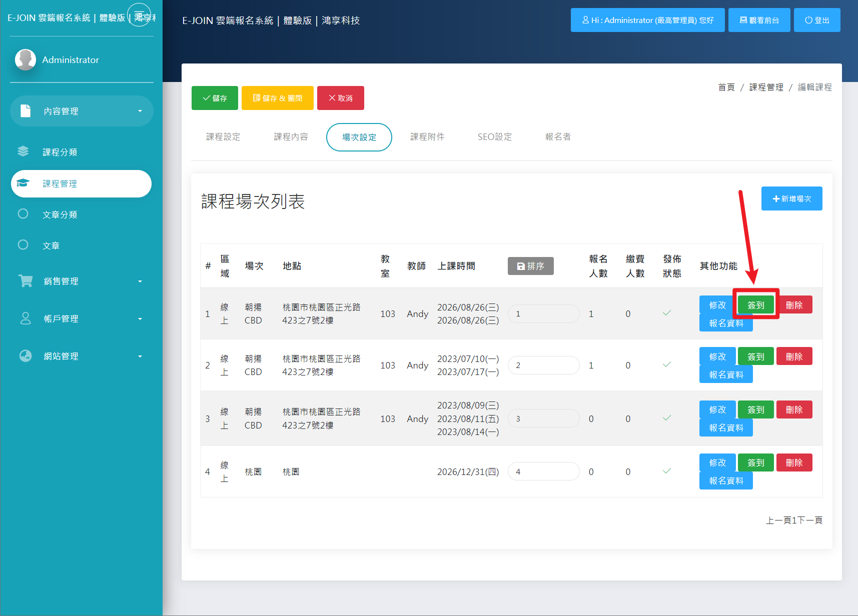Open the 報名者 tab
Viewport: 858px width, 616px height.
coord(558,137)
